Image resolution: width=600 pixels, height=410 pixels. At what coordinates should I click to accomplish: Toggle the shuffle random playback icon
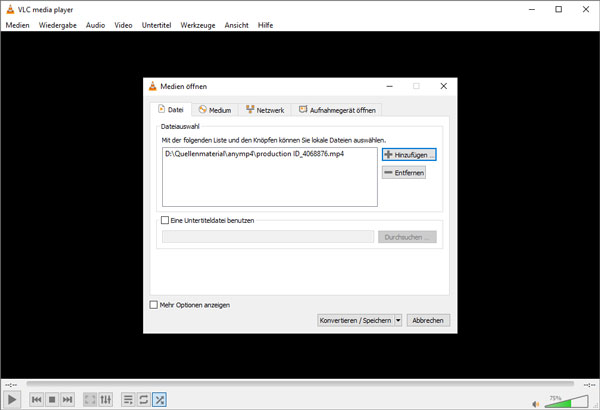159,400
